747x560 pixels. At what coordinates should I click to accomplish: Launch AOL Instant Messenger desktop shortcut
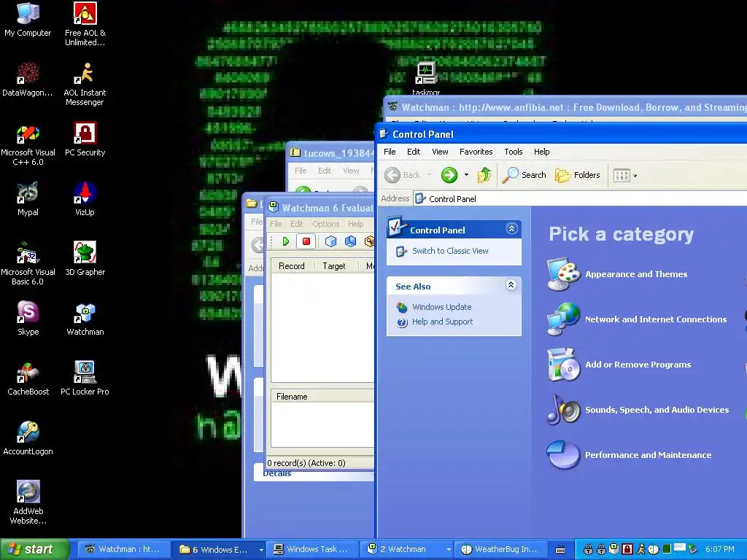pyautogui.click(x=85, y=84)
